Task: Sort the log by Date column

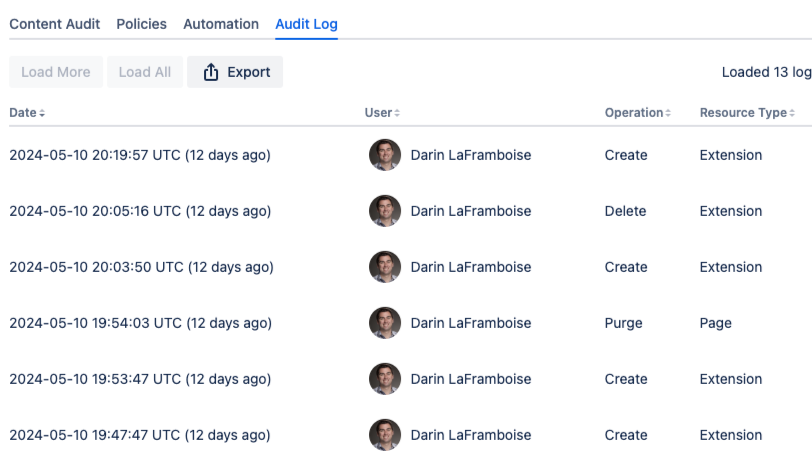Action: click(27, 113)
